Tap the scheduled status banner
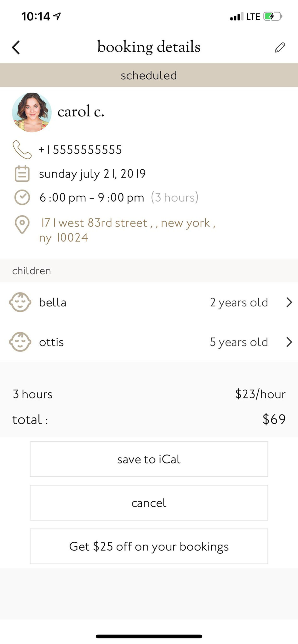298x644 pixels. tap(149, 75)
